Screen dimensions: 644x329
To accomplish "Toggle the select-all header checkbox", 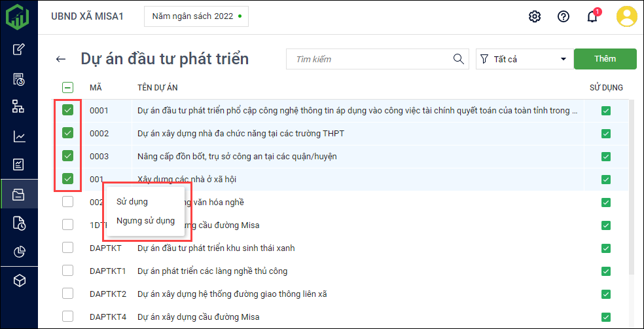I will point(67,87).
